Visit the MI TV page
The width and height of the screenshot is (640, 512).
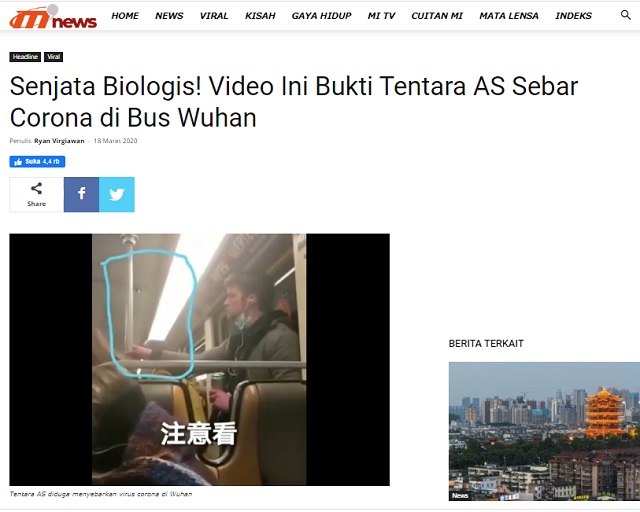click(x=381, y=16)
